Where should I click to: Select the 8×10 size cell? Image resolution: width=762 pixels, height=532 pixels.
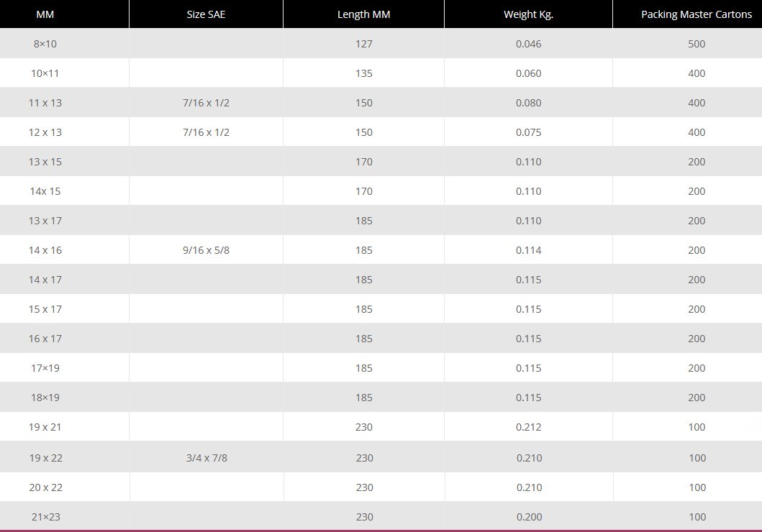(x=45, y=44)
